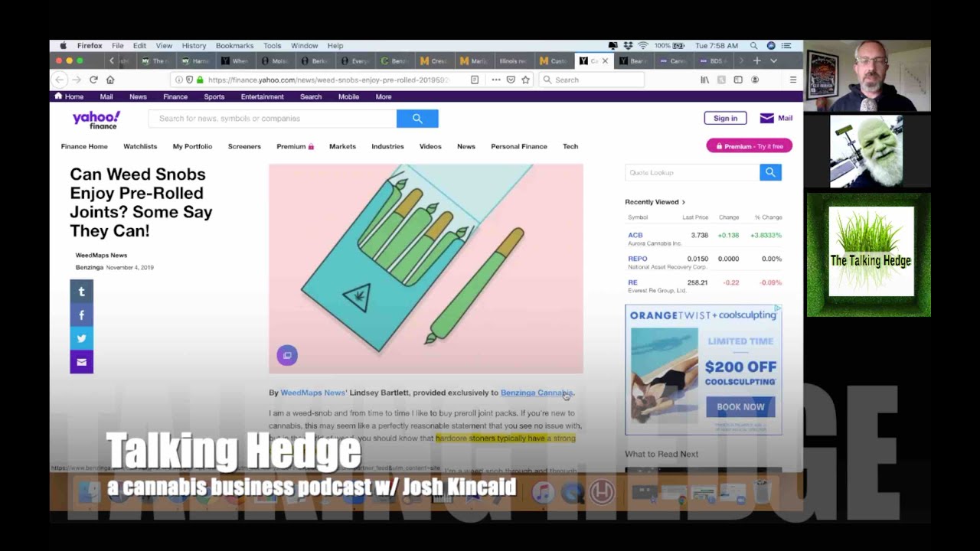
Task: Open the Wi-Fi status menu
Action: pos(643,46)
